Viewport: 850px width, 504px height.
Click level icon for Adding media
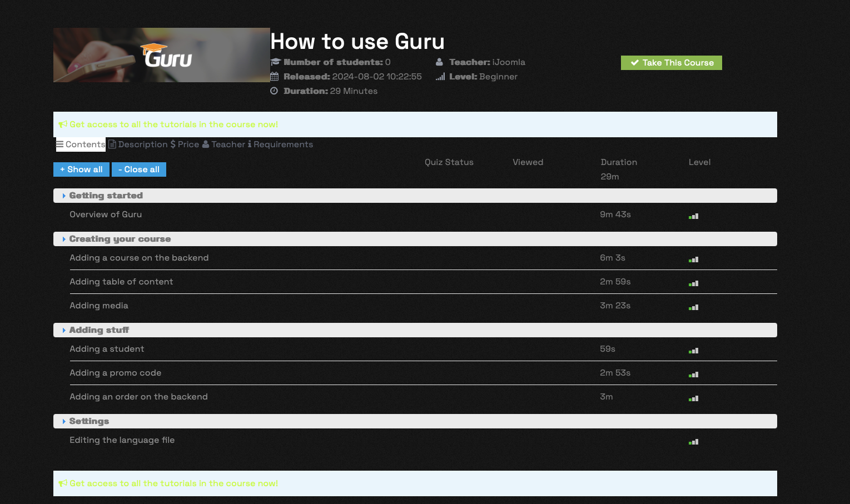[693, 307]
